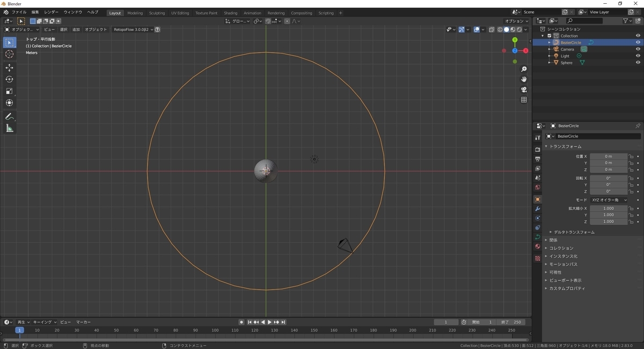644x349 pixels.
Task: Open the curve Object Data tab
Action: [x=538, y=237]
